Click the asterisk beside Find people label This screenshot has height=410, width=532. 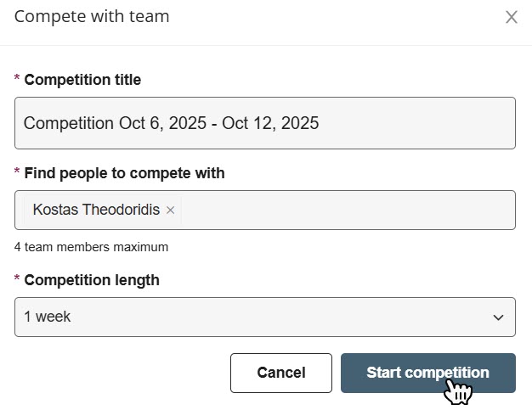point(18,172)
